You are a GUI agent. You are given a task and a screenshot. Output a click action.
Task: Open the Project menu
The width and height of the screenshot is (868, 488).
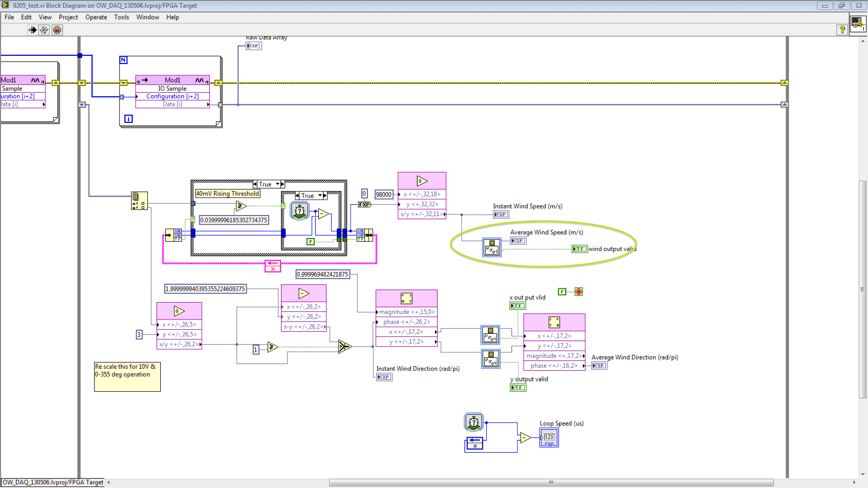[68, 17]
